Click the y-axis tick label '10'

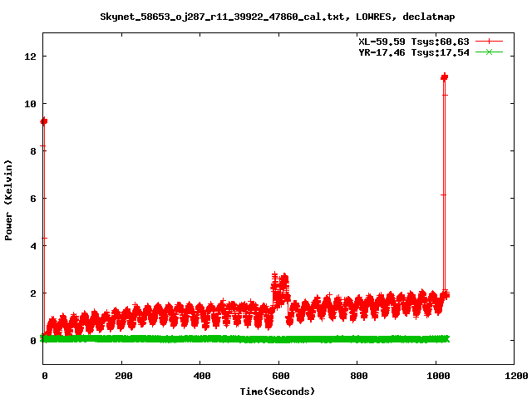pyautogui.click(x=30, y=104)
